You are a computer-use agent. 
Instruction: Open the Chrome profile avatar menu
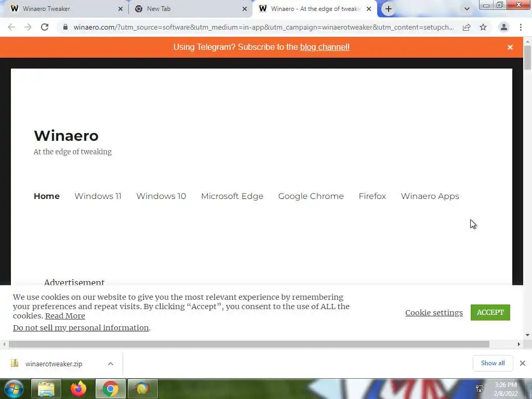504,27
